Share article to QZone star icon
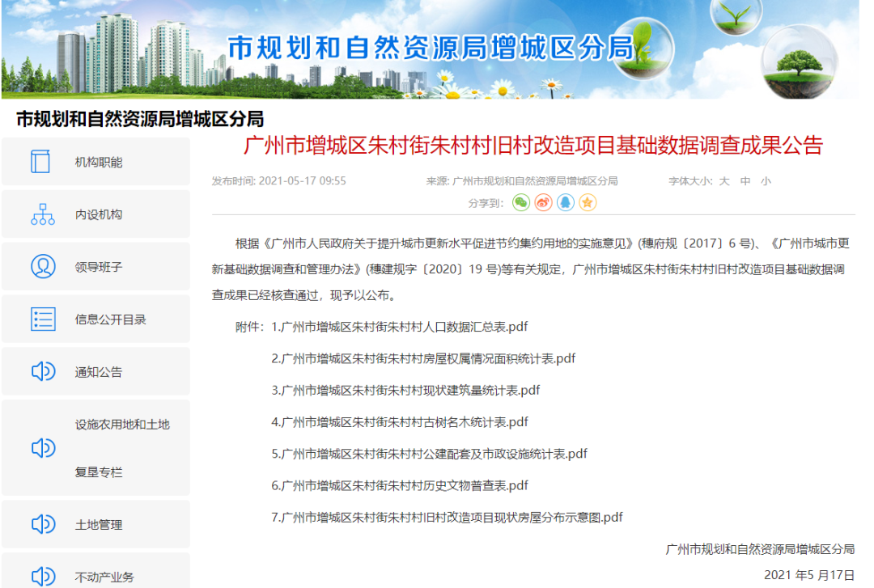The image size is (874, 588). 588,202
